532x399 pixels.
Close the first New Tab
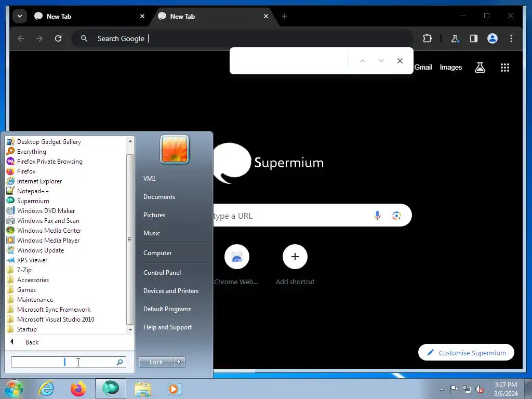click(142, 16)
